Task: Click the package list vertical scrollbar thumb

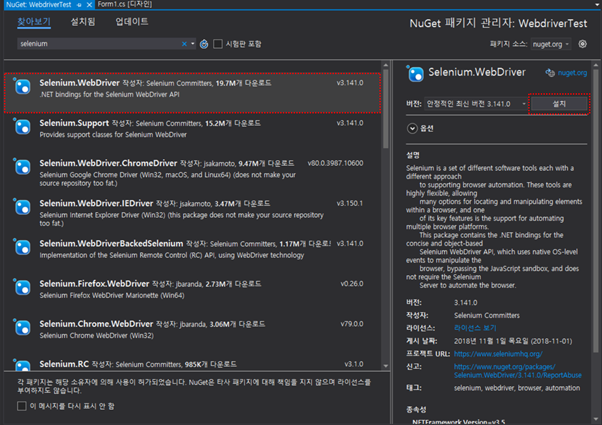Action: pyautogui.click(x=385, y=109)
